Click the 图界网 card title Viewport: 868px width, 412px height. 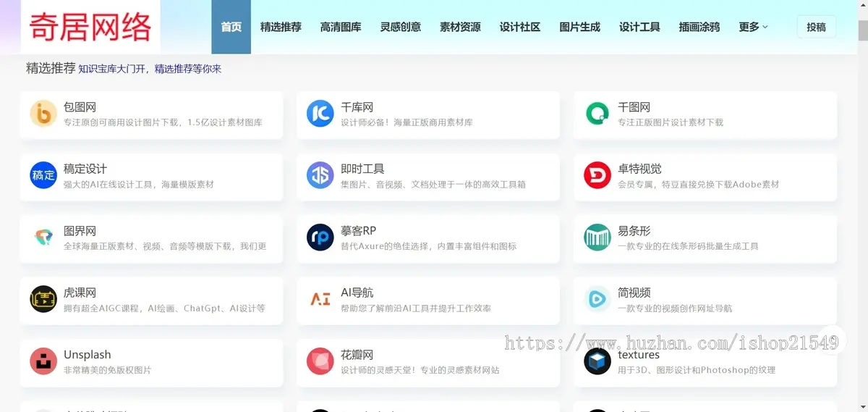pyautogui.click(x=80, y=231)
